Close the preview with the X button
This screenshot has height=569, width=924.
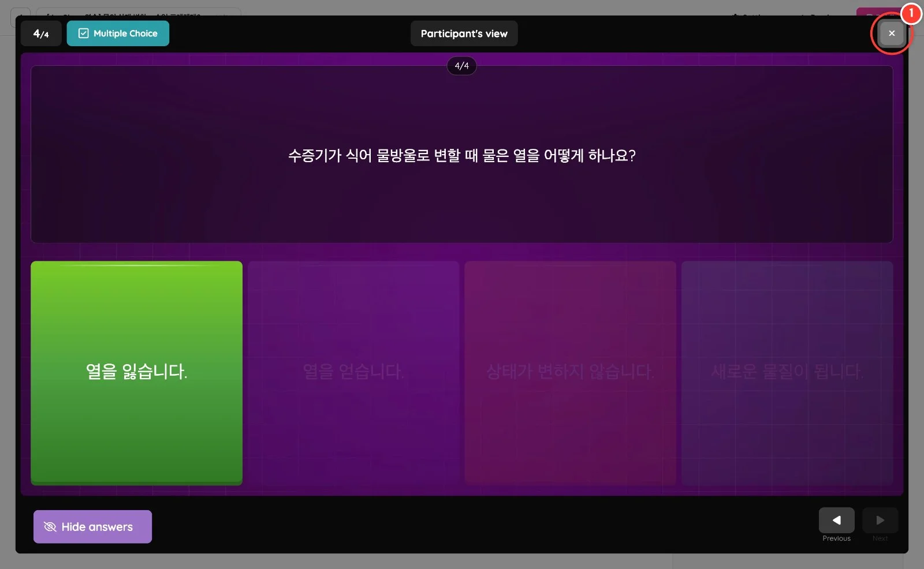coord(892,33)
